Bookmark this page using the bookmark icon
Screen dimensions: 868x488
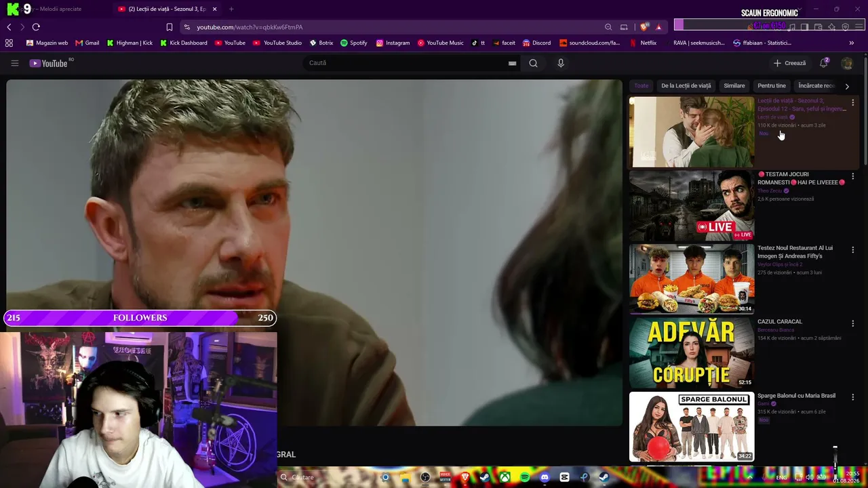coord(170,27)
